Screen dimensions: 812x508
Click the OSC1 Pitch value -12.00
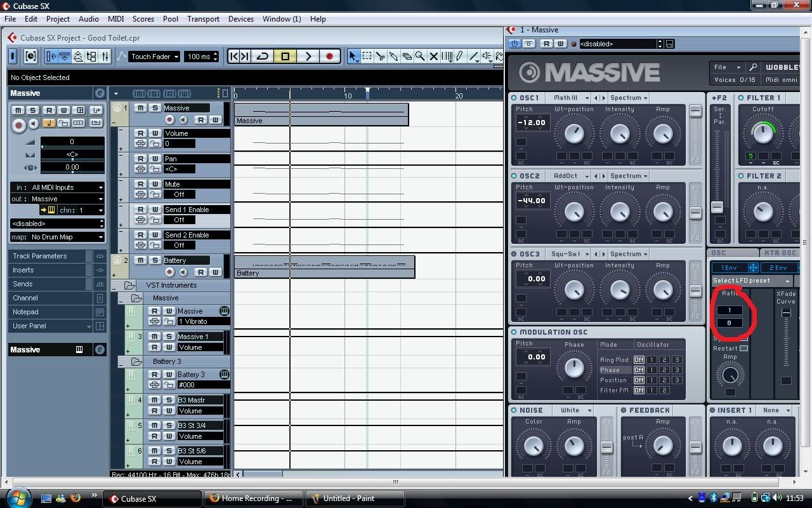(532, 123)
